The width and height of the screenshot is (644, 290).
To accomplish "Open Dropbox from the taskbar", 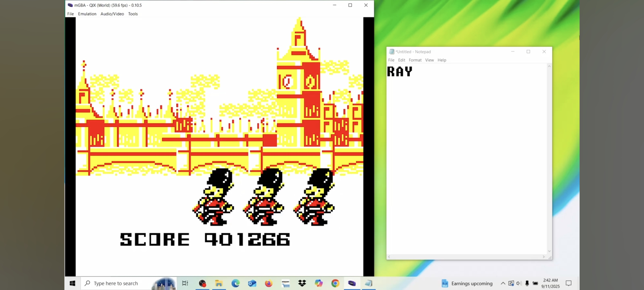I will click(302, 283).
